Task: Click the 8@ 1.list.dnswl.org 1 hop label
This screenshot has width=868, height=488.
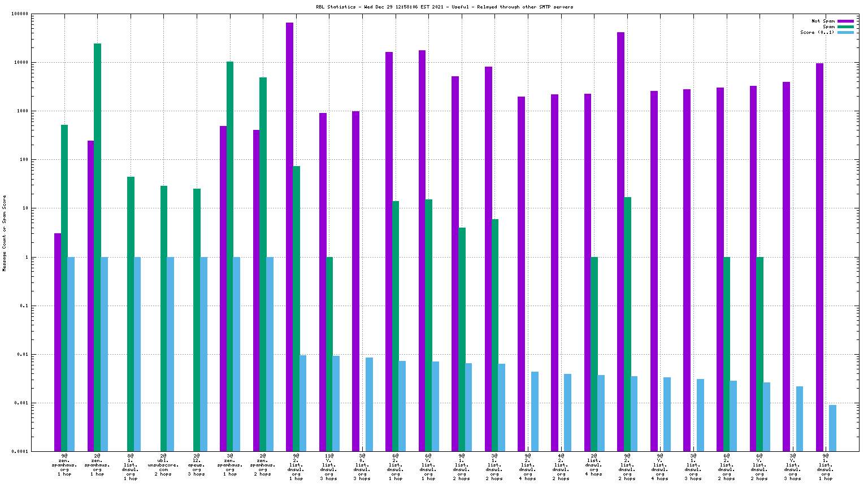Action: 131,467
